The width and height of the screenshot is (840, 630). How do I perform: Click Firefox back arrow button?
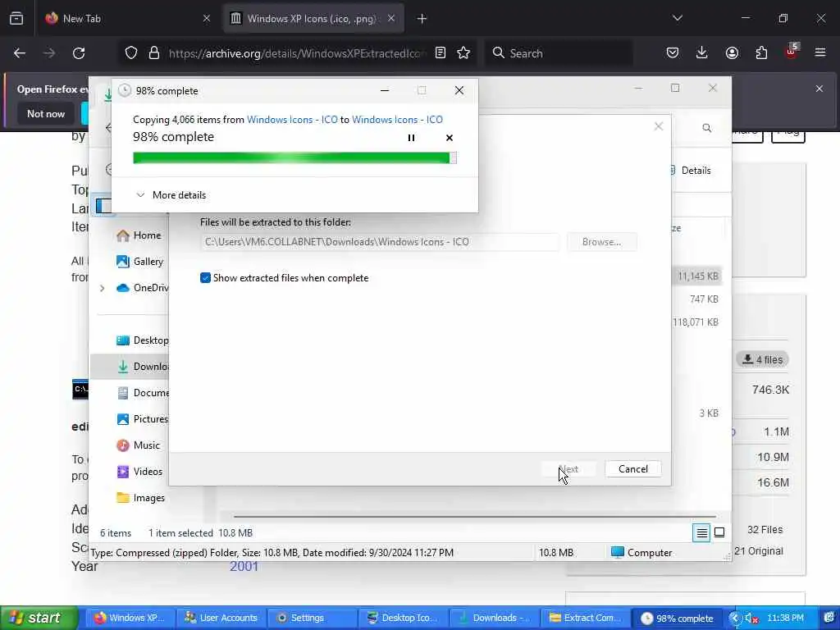20,53
